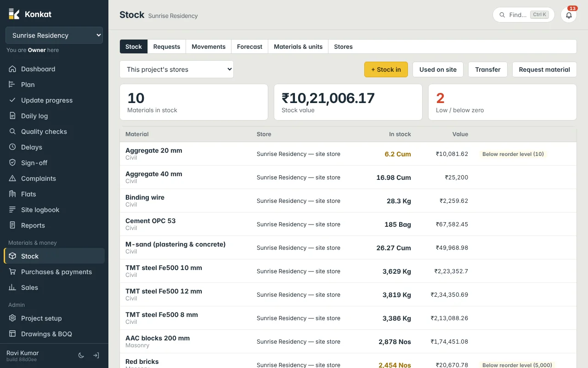Click the Update progress checkmark icon
This screenshot has width=588, height=368.
(12, 100)
